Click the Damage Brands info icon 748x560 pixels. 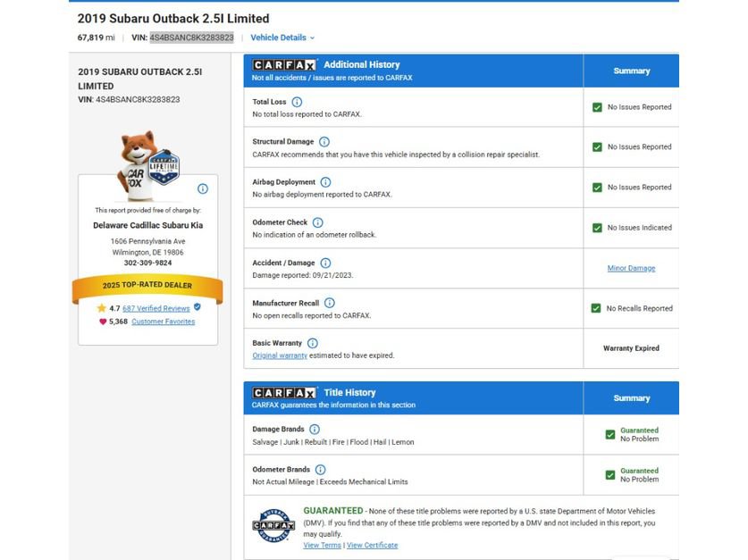[315, 430]
